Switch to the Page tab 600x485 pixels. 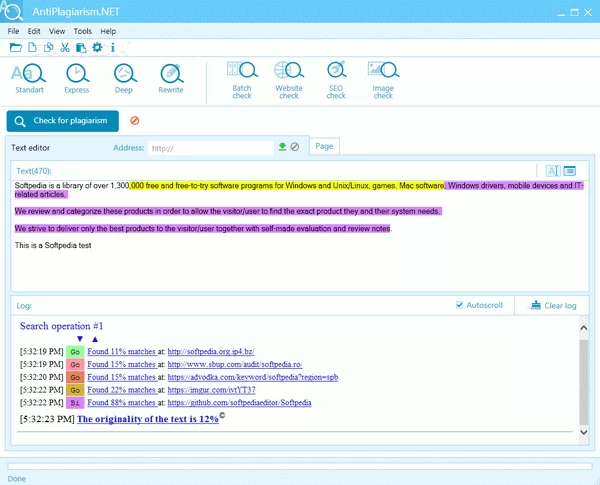[x=324, y=146]
